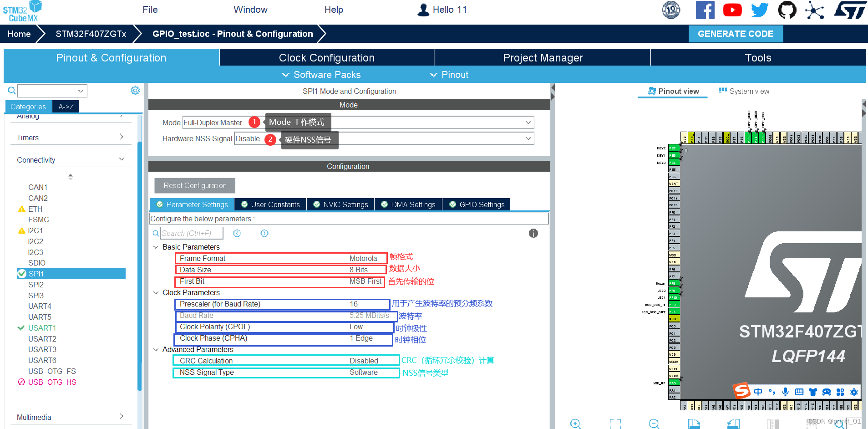
Task: Open the Window menu
Action: pyautogui.click(x=251, y=10)
